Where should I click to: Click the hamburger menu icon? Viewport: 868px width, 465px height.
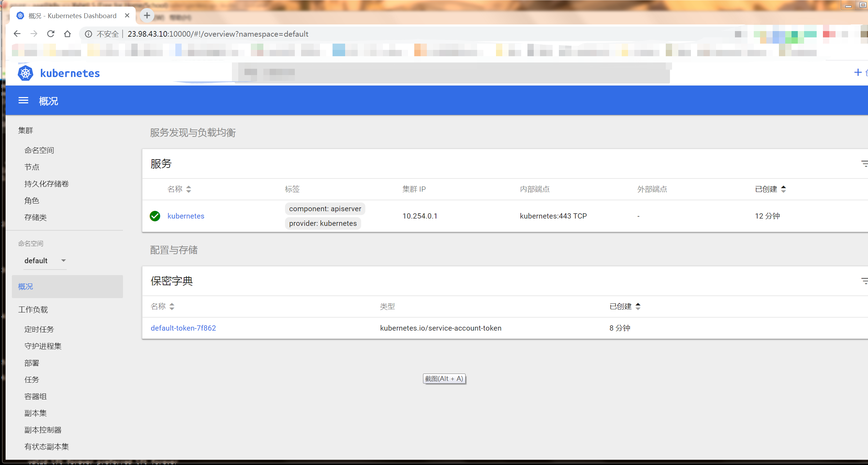pyautogui.click(x=23, y=101)
